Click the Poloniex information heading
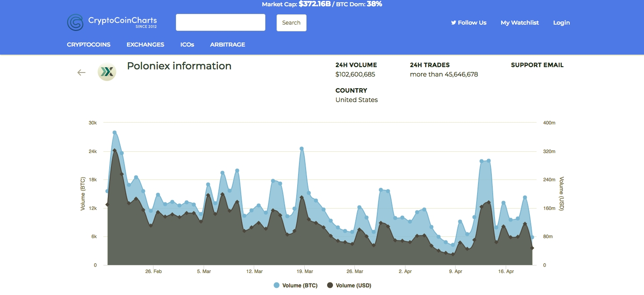The height and width of the screenshot is (295, 644). tap(179, 66)
